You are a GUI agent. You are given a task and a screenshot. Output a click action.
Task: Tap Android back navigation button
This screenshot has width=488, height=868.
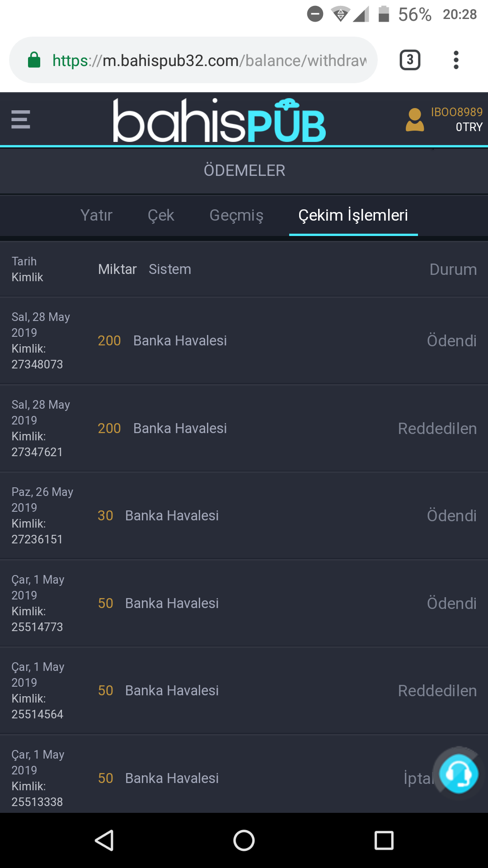[x=104, y=840]
